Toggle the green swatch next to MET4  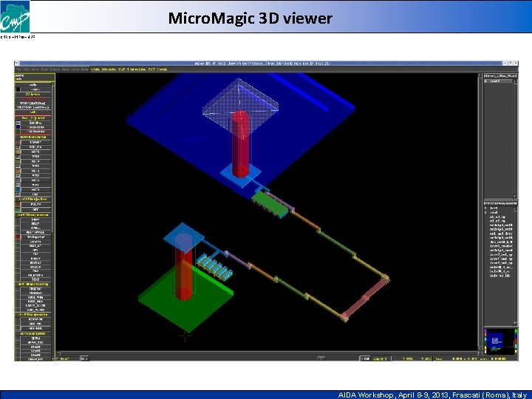18,161
